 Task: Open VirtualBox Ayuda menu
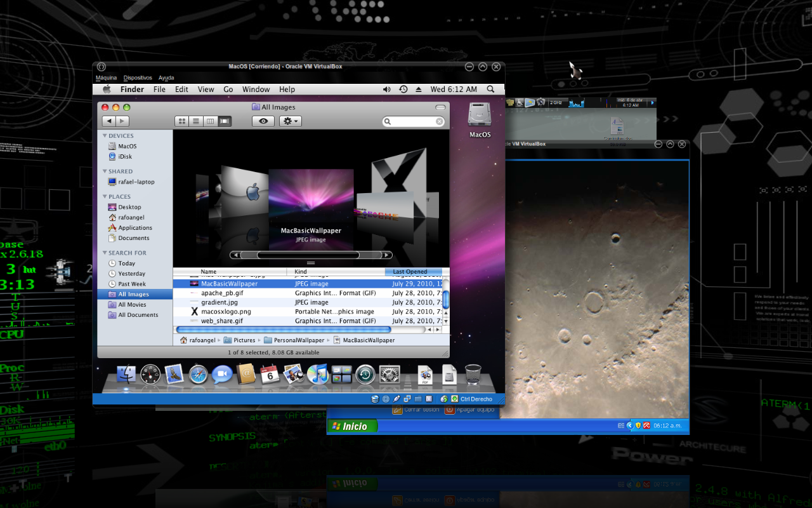tap(166, 78)
